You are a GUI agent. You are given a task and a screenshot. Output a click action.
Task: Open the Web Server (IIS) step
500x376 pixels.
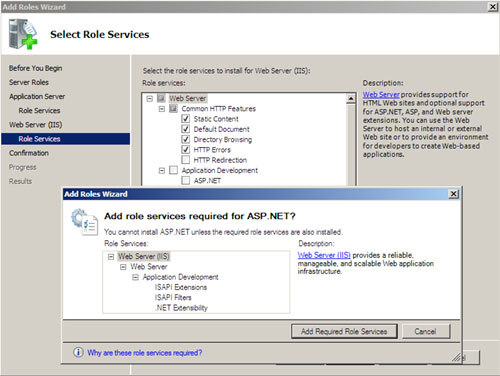click(36, 125)
